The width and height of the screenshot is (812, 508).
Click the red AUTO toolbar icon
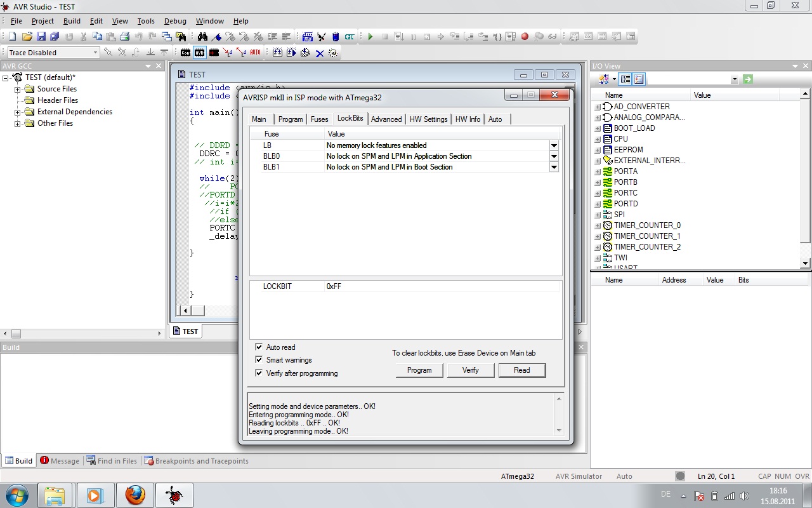coord(255,53)
